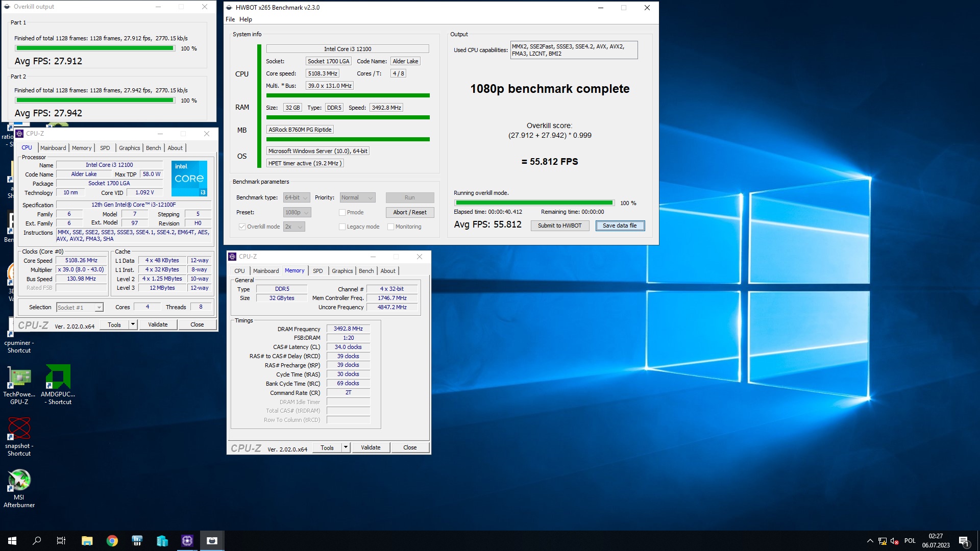Switch to Bench tab in CPU-Z Memory window
The width and height of the screenshot is (980, 551).
point(366,271)
